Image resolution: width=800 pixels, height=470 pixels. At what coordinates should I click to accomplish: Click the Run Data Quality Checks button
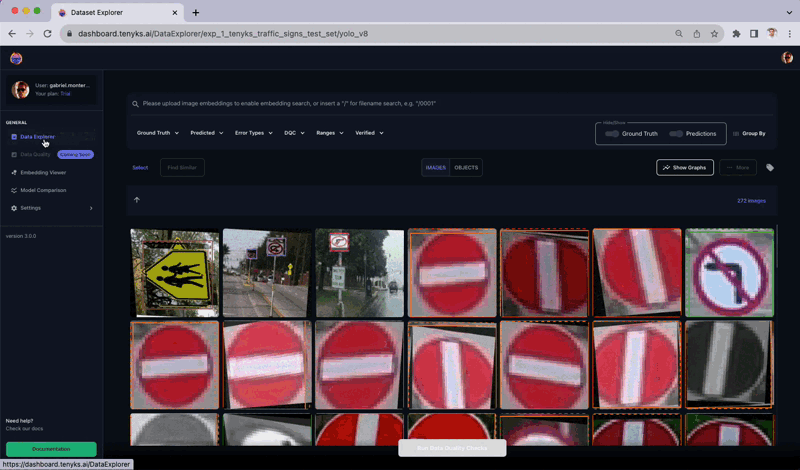452,448
